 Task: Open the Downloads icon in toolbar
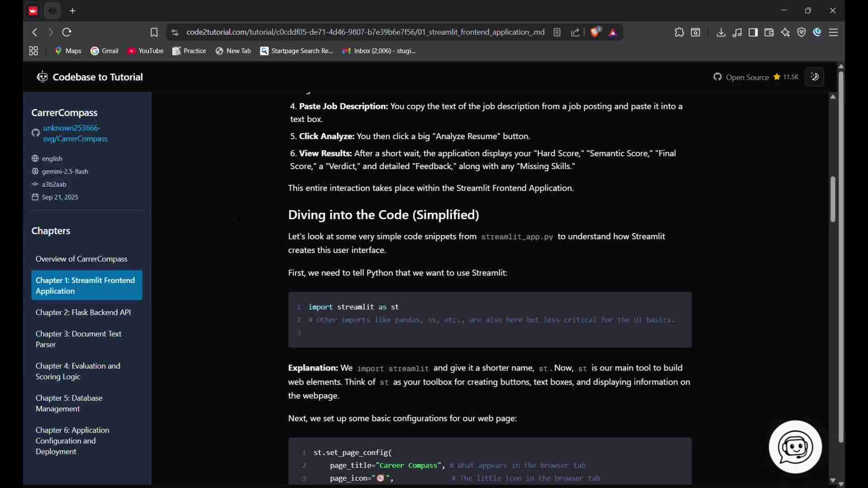point(722,33)
